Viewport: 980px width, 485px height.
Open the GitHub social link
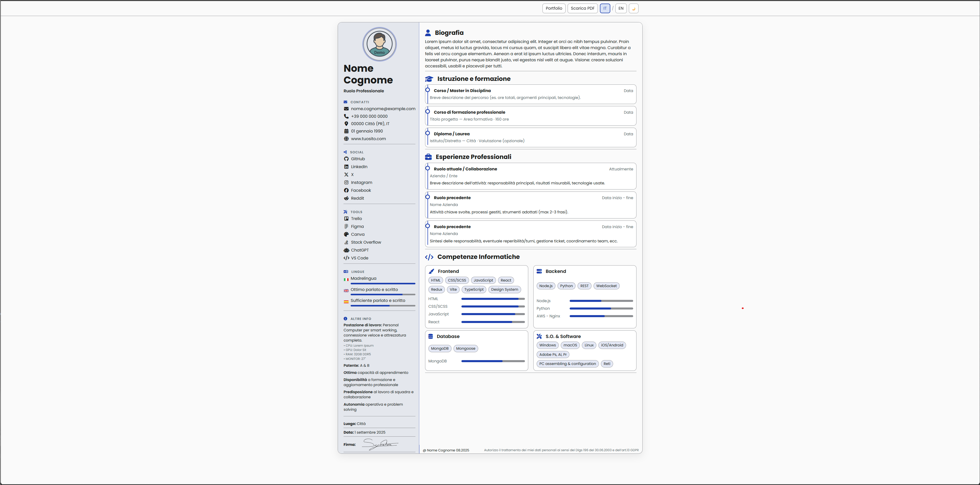click(x=357, y=159)
